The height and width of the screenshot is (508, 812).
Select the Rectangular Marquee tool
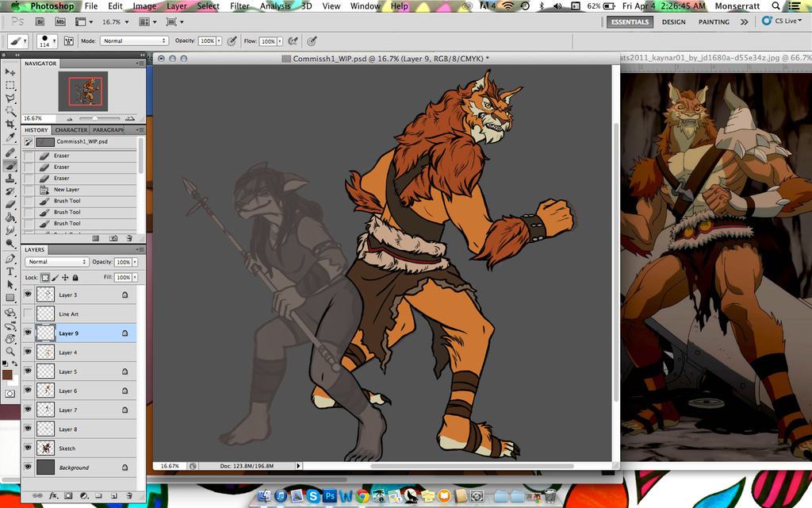10,85
